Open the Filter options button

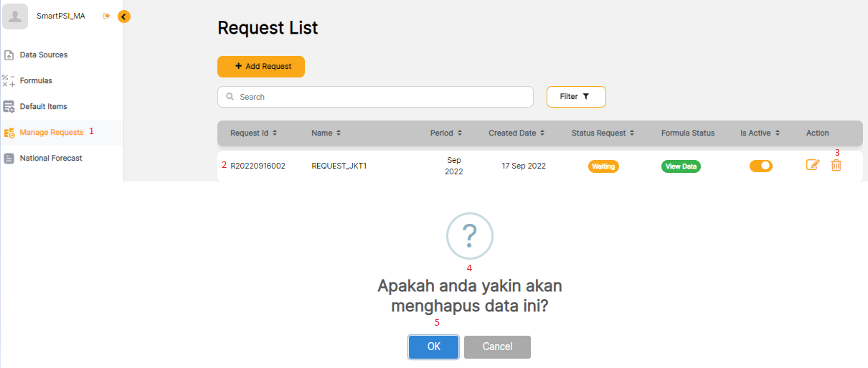(576, 97)
